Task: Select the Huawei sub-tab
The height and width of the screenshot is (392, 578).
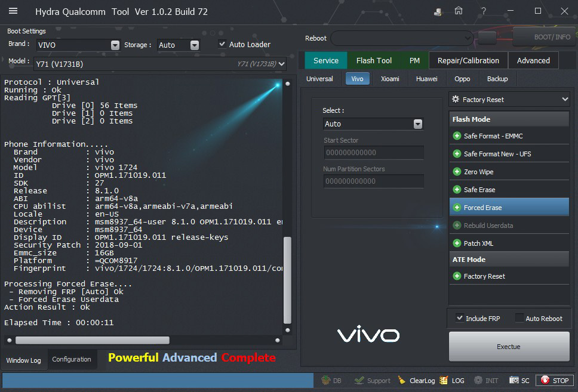Action: click(x=426, y=79)
